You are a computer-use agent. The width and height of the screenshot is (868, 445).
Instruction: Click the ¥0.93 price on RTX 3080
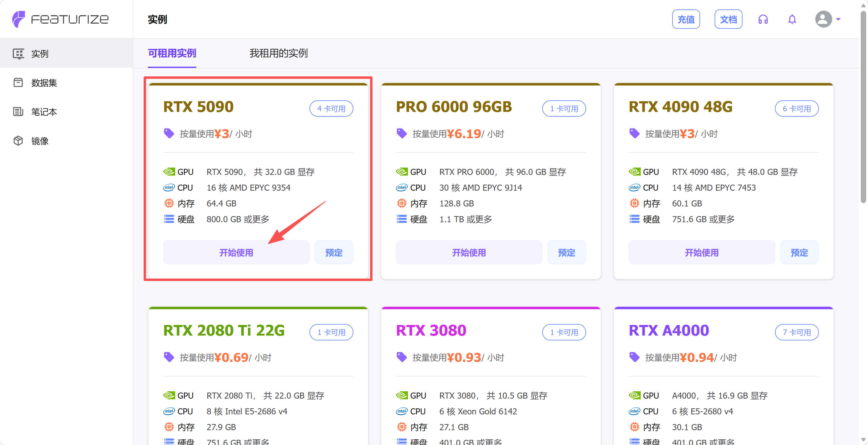click(464, 357)
